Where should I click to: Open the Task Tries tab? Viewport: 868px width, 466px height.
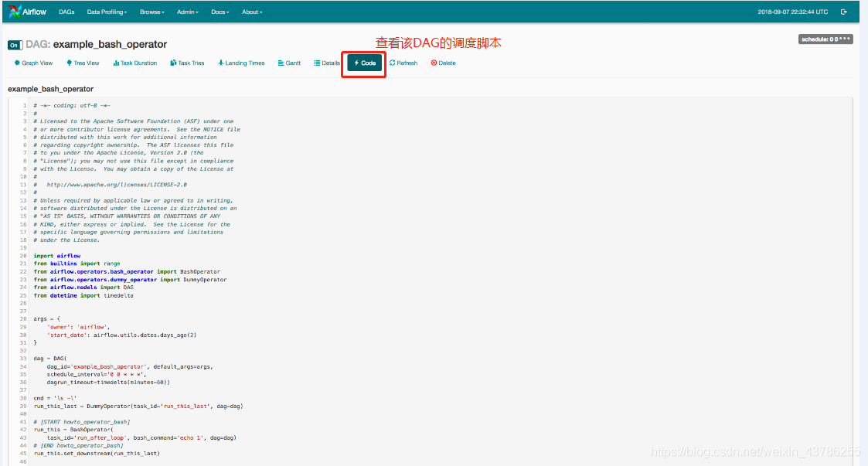[x=187, y=63]
